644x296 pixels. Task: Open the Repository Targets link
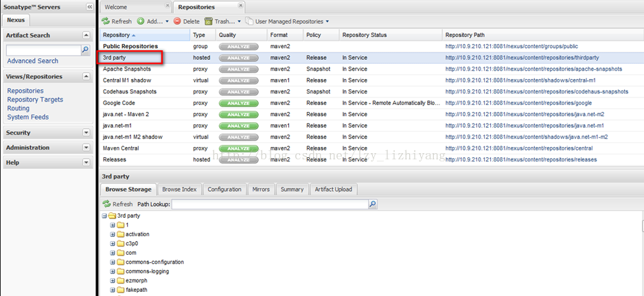(35, 100)
